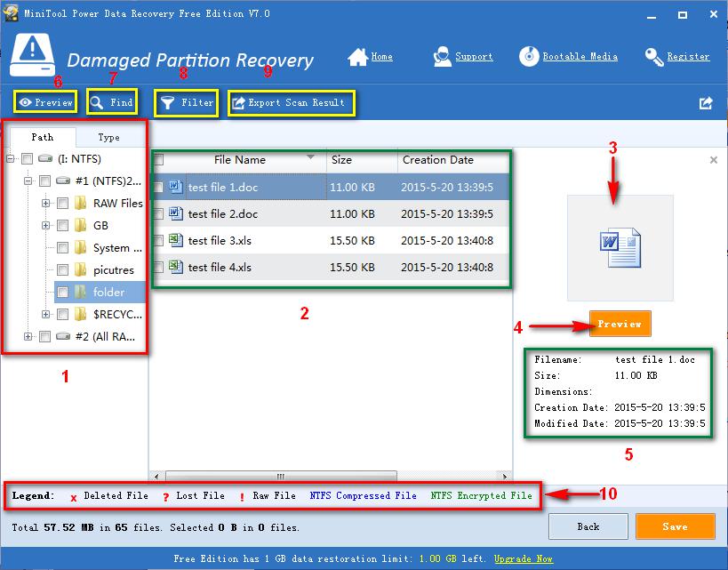Expand the #2 (All RA... partition node

coord(28,336)
